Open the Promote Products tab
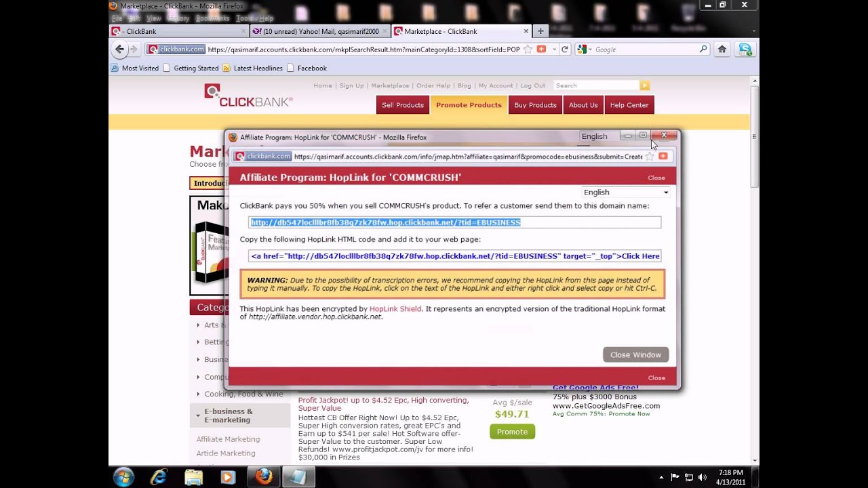This screenshot has width=868, height=488. click(469, 105)
